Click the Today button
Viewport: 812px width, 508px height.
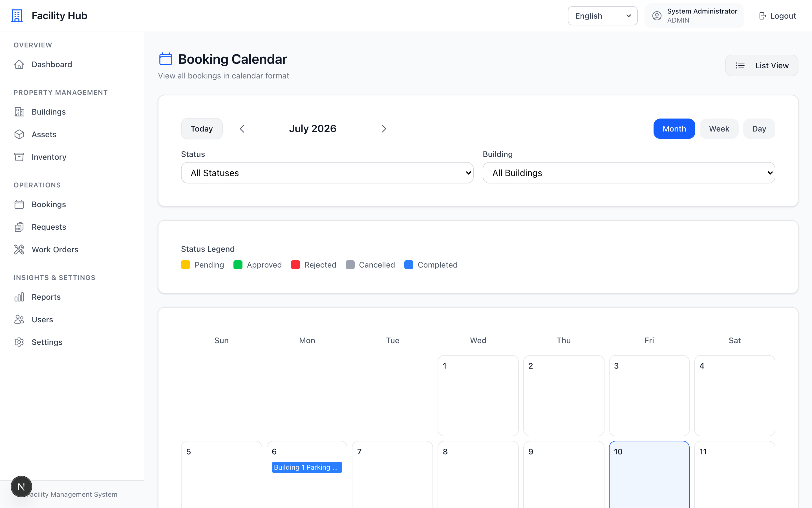pos(202,129)
